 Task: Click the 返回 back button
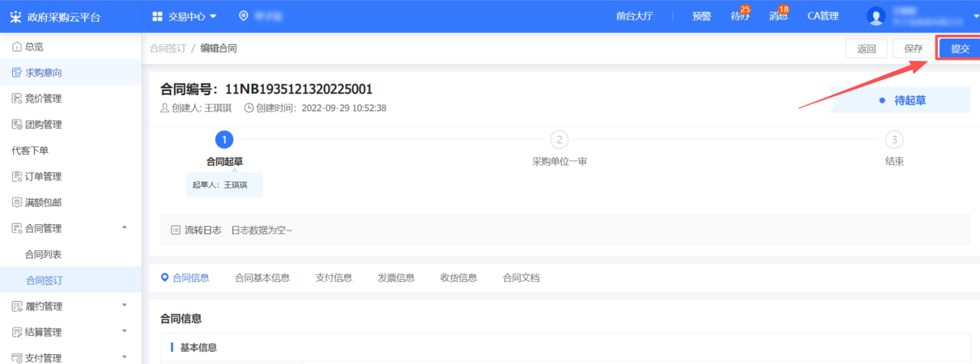866,48
